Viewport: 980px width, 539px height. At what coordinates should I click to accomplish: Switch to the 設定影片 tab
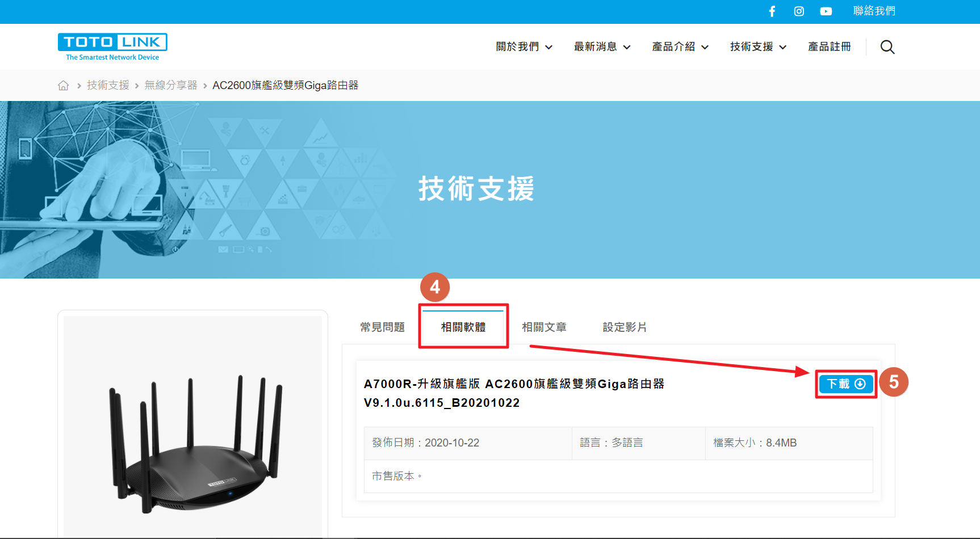pyautogui.click(x=625, y=327)
